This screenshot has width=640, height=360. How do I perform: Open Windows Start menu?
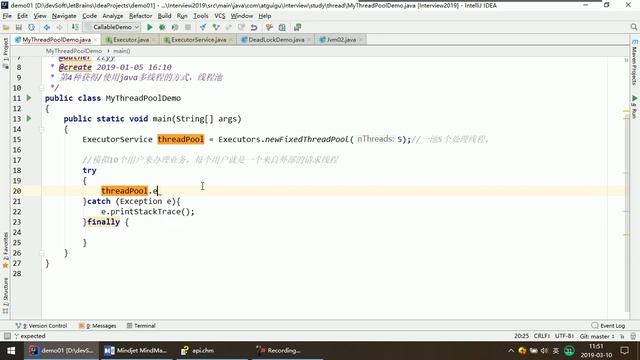point(11,351)
